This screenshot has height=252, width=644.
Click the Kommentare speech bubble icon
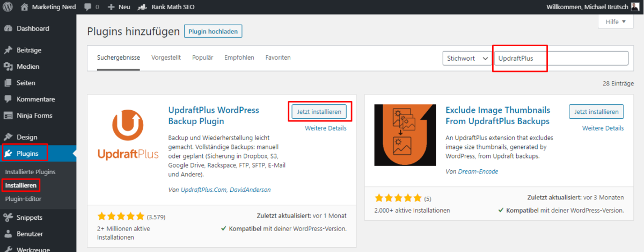[8, 99]
